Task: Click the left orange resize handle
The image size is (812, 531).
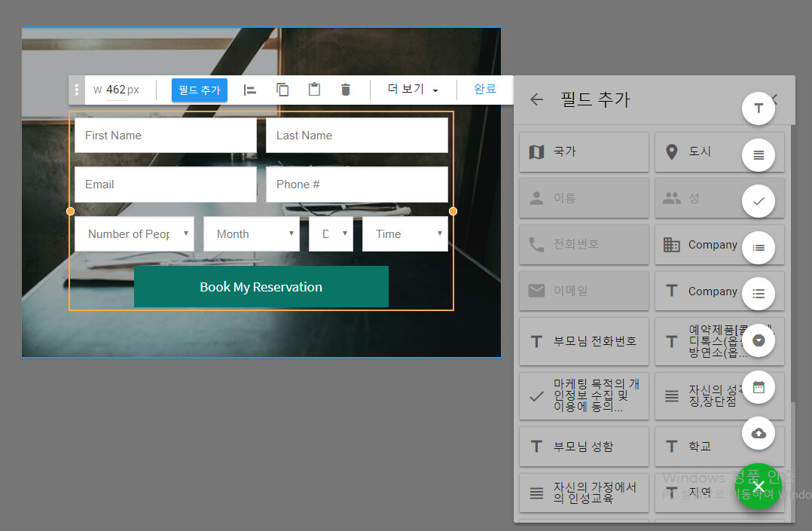Action: [x=71, y=211]
